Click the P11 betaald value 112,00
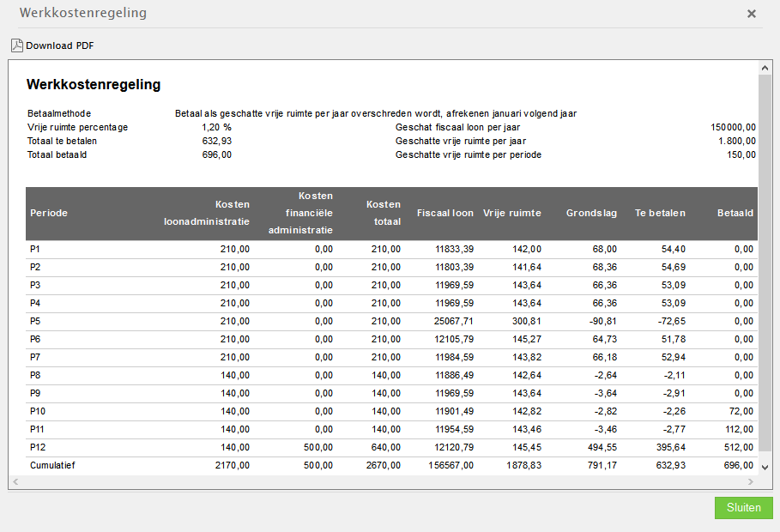The width and height of the screenshot is (780, 532). point(739,429)
